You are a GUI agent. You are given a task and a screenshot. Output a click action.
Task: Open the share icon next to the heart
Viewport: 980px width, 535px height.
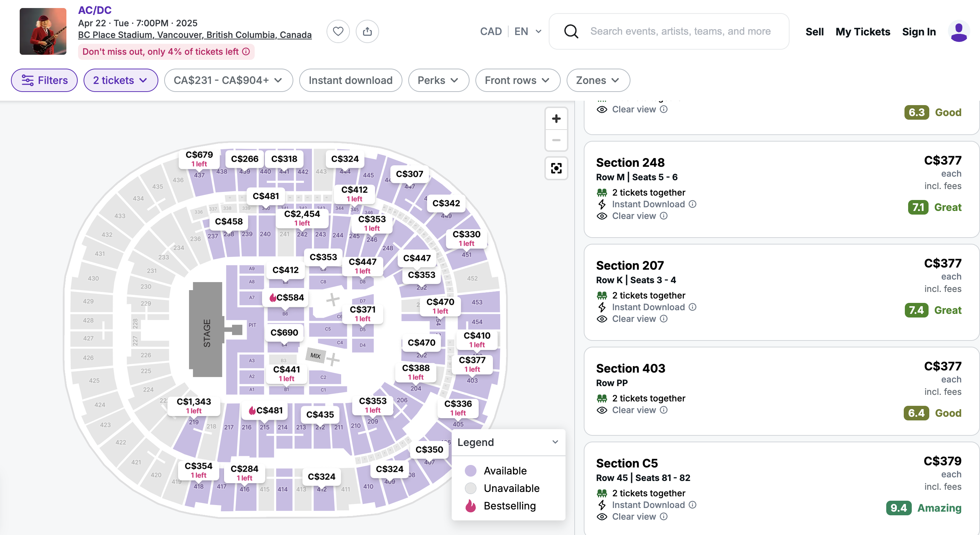(x=367, y=31)
